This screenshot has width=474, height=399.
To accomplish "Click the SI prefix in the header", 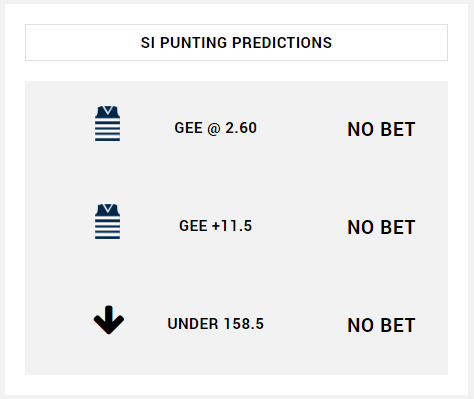I will 148,43.
